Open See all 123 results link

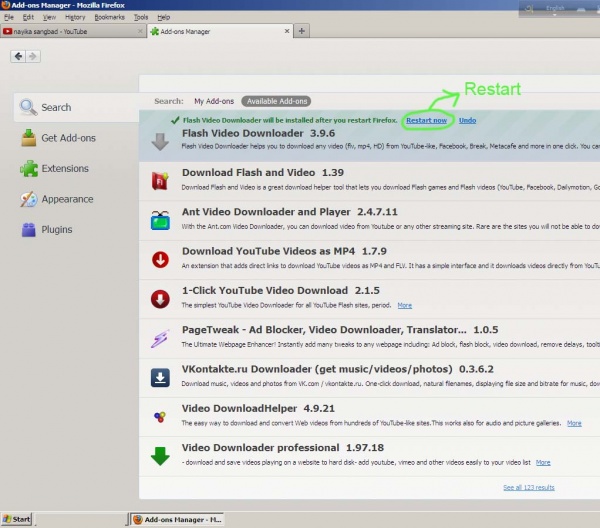528,487
